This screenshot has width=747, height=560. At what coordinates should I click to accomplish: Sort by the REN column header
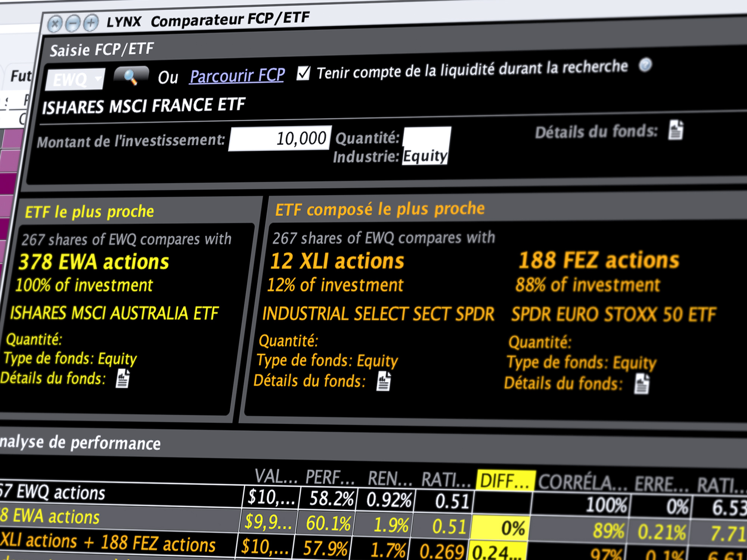pos(390,479)
